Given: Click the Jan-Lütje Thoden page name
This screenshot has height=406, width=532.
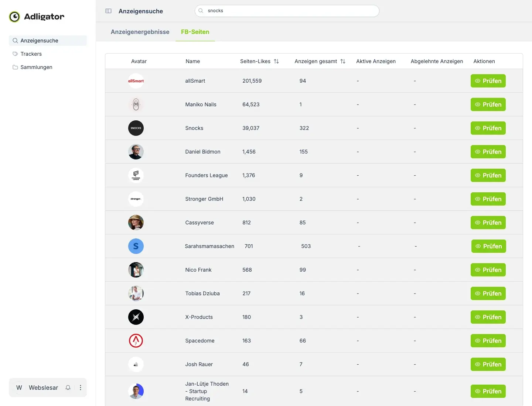Looking at the screenshot, I should click(207, 391).
